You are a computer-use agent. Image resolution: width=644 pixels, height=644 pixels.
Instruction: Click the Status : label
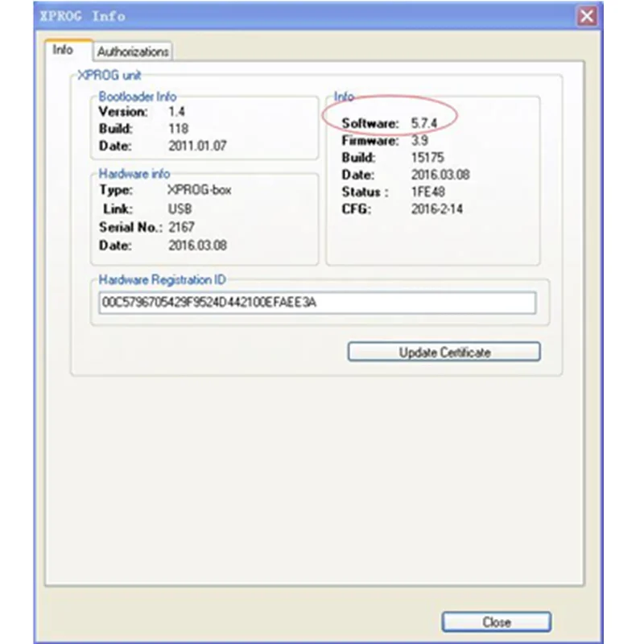365,192
